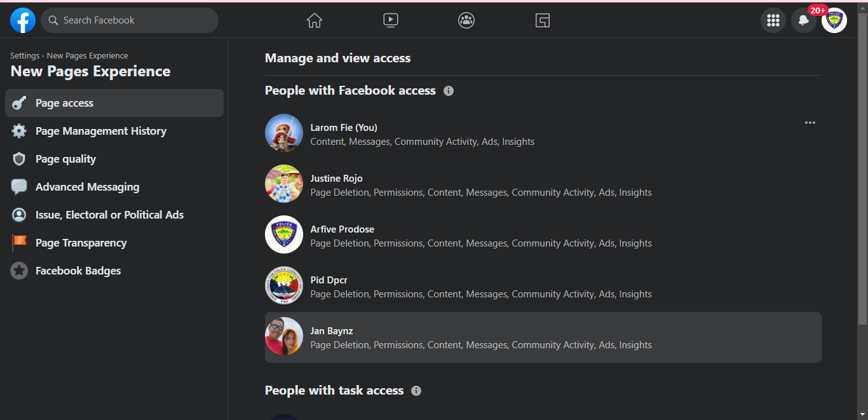Click the Search Facebook field
868x420 pixels.
point(130,20)
